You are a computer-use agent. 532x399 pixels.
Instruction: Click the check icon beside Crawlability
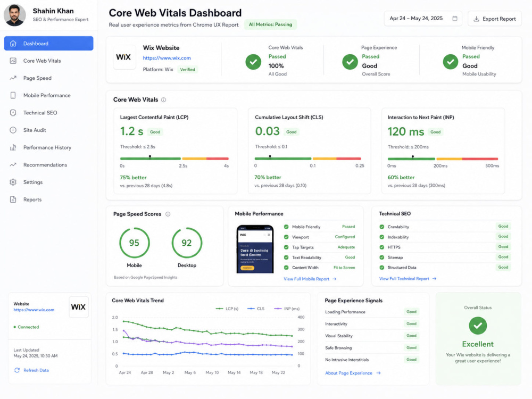point(381,227)
